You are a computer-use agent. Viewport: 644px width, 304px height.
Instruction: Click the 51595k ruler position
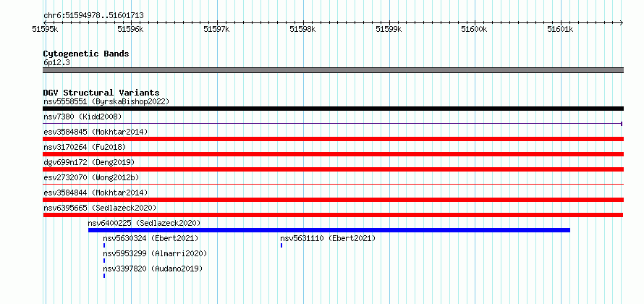click(x=45, y=29)
